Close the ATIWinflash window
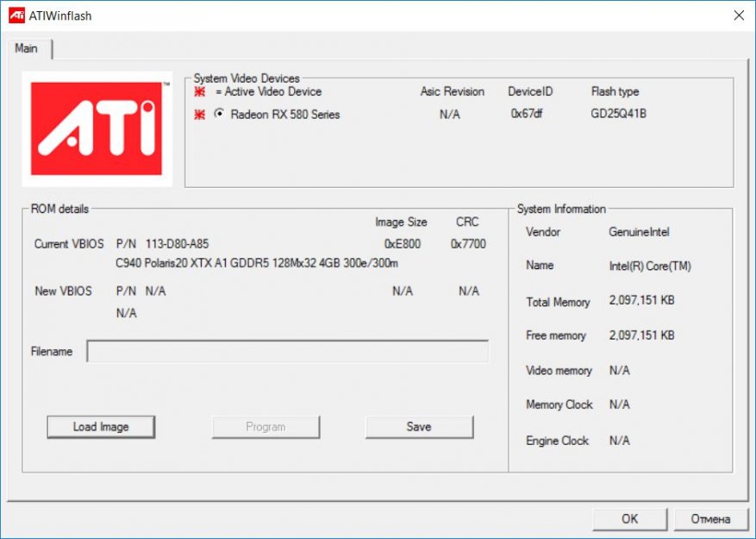The width and height of the screenshot is (756, 539). pos(738,16)
